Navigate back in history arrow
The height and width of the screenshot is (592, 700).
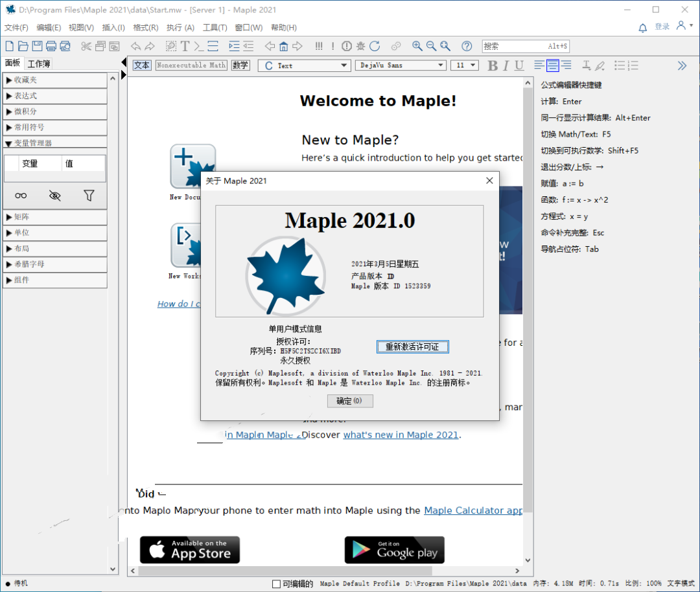(270, 46)
